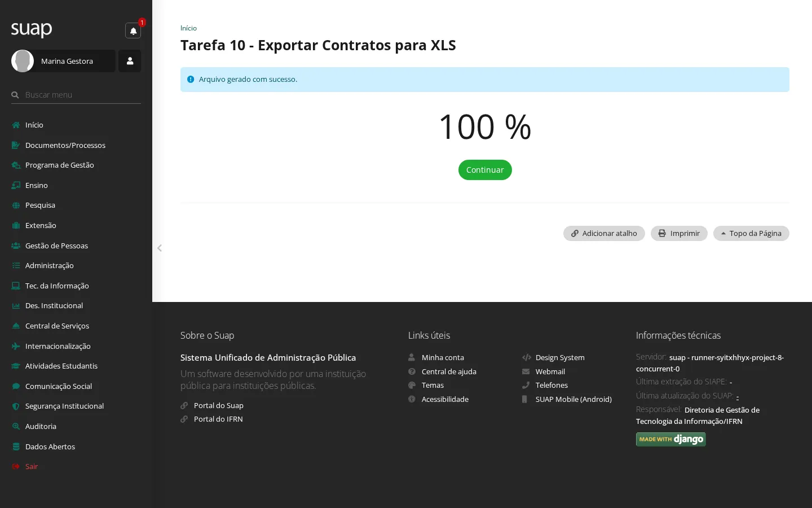Click the Documentos/Processos icon
The width and height of the screenshot is (812, 508).
click(16, 145)
